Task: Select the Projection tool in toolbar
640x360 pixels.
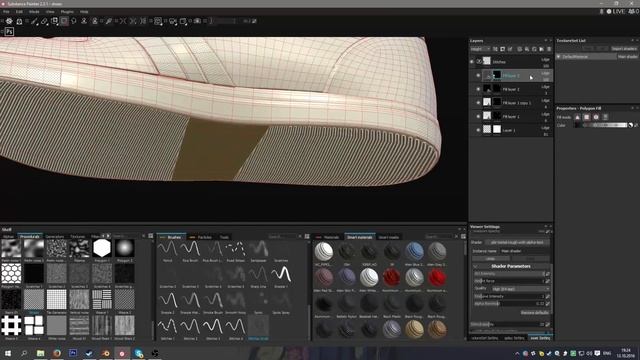Action: pyautogui.click(x=54, y=21)
